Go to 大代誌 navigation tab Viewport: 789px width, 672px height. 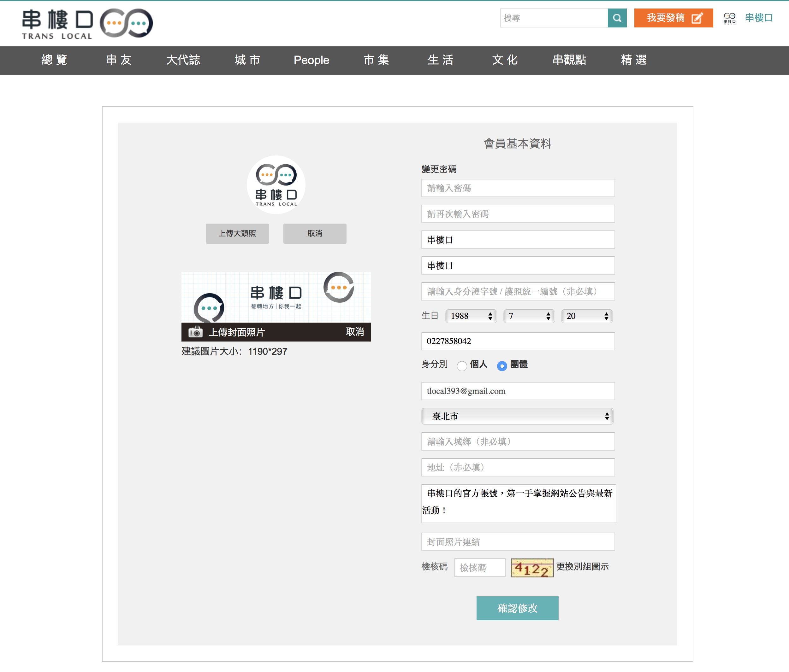[x=183, y=60]
